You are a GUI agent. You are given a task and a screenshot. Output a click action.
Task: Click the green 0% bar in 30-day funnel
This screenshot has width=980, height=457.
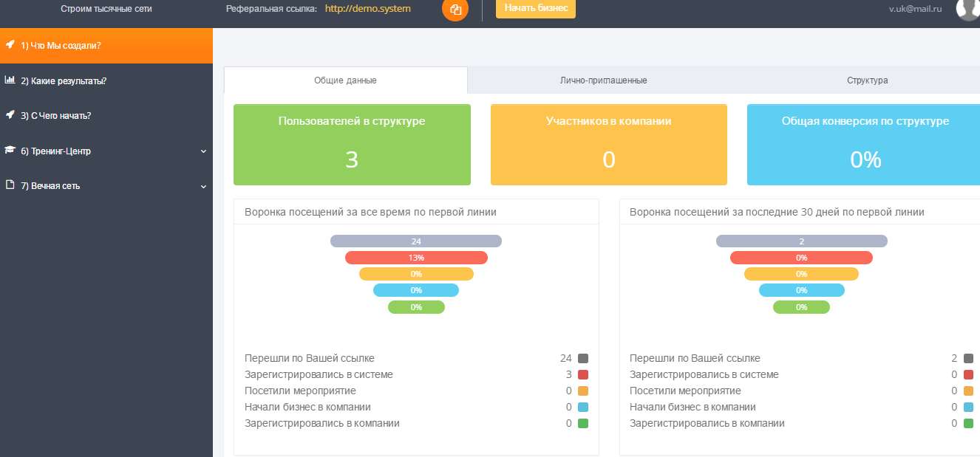(802, 307)
